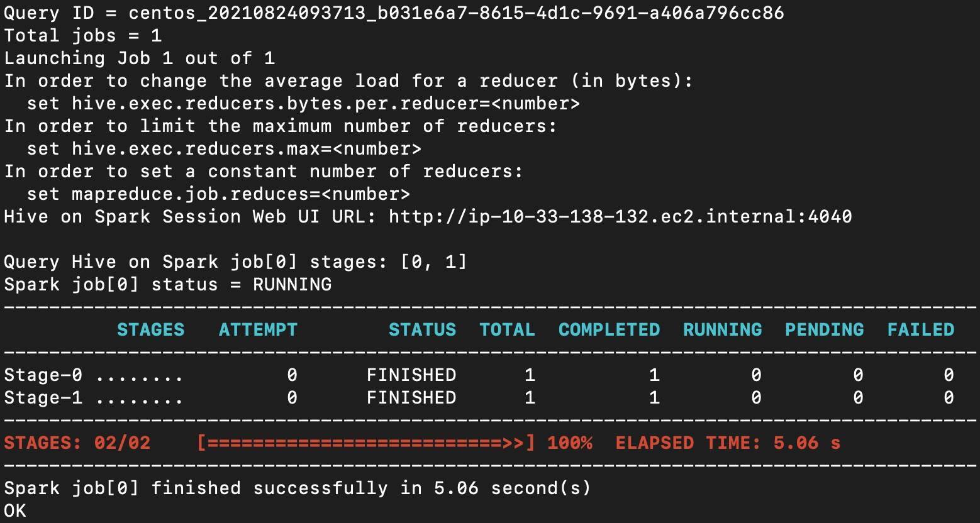Click the Spark Session Web UI URL
The height and width of the screenshot is (523, 980).
[x=620, y=217]
